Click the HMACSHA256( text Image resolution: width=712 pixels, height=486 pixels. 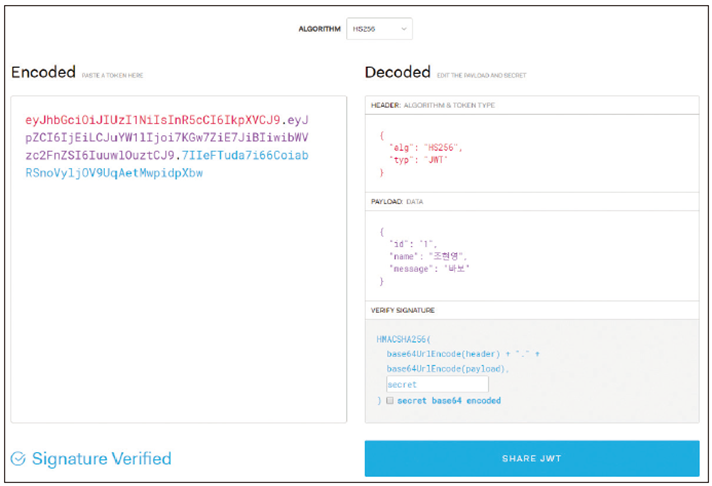pos(403,339)
